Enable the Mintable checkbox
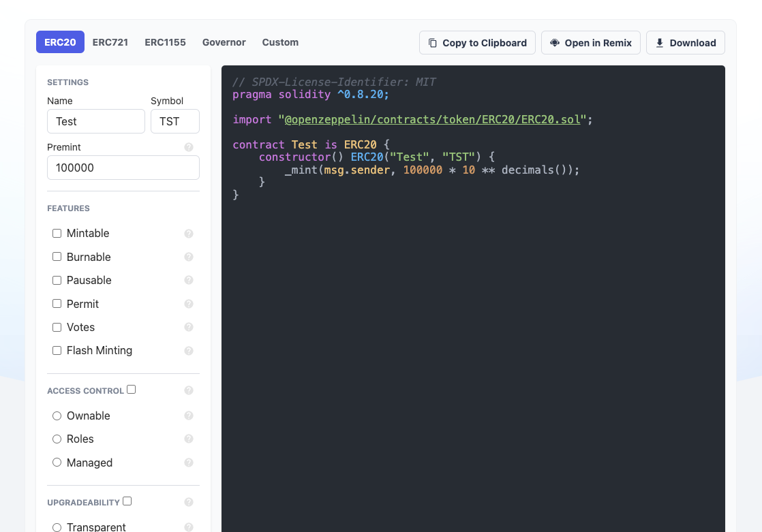 57,234
